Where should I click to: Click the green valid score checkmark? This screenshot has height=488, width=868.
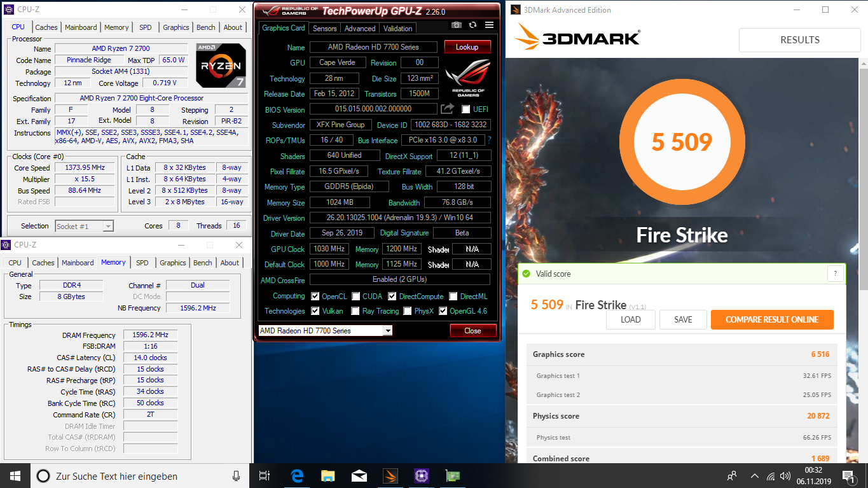tap(526, 274)
